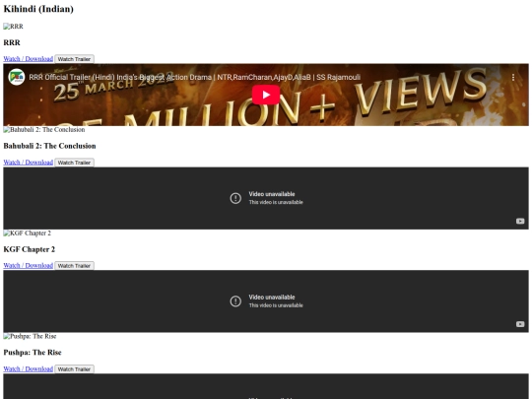Click Watch Trailer button for RRR

[74, 59]
